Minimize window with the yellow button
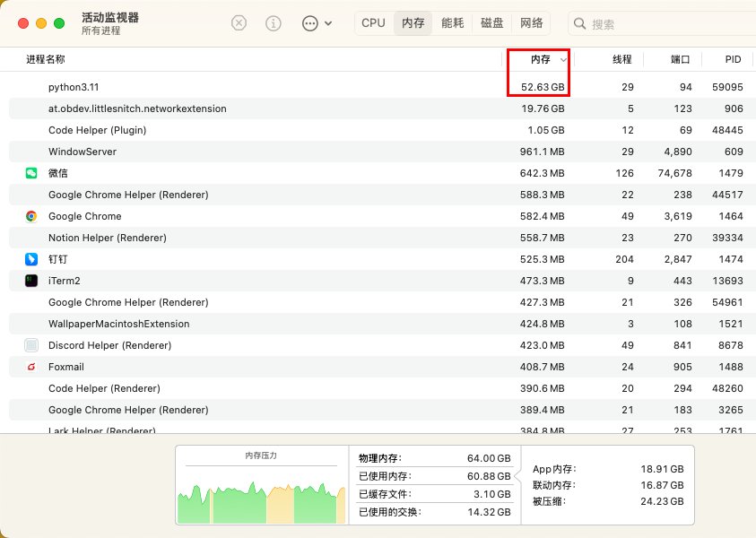This screenshot has width=756, height=538. (41, 23)
